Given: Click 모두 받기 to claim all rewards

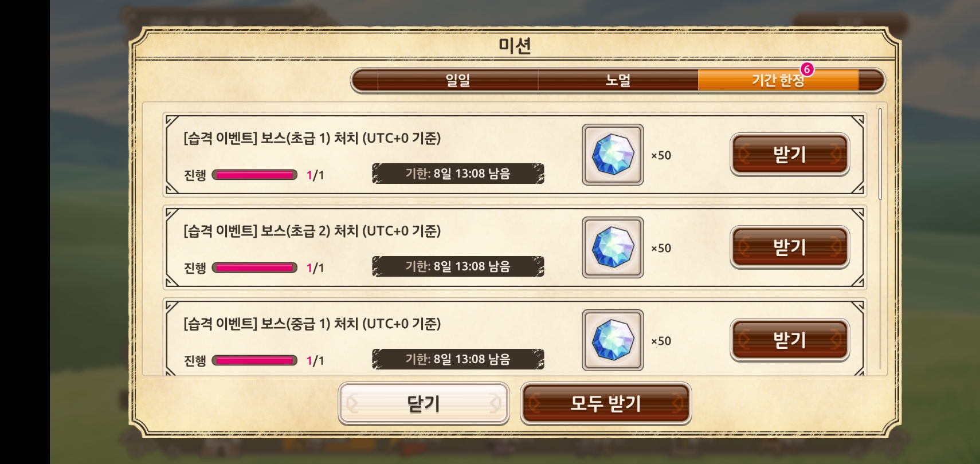Looking at the screenshot, I should pyautogui.click(x=606, y=404).
